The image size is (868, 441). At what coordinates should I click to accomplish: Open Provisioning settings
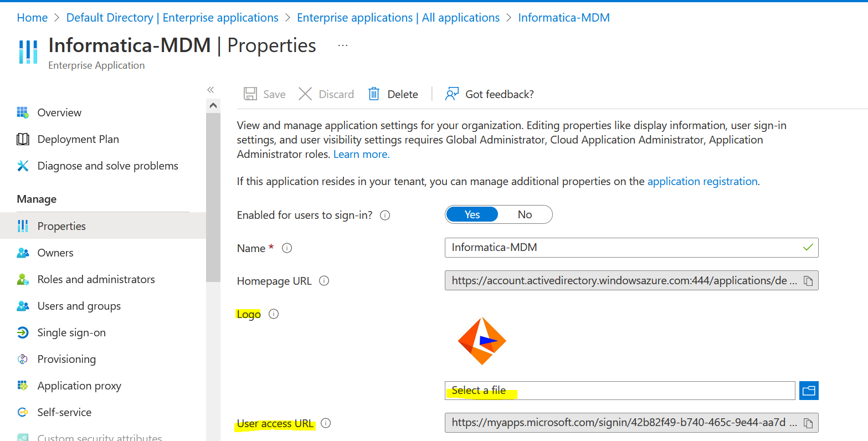[66, 359]
